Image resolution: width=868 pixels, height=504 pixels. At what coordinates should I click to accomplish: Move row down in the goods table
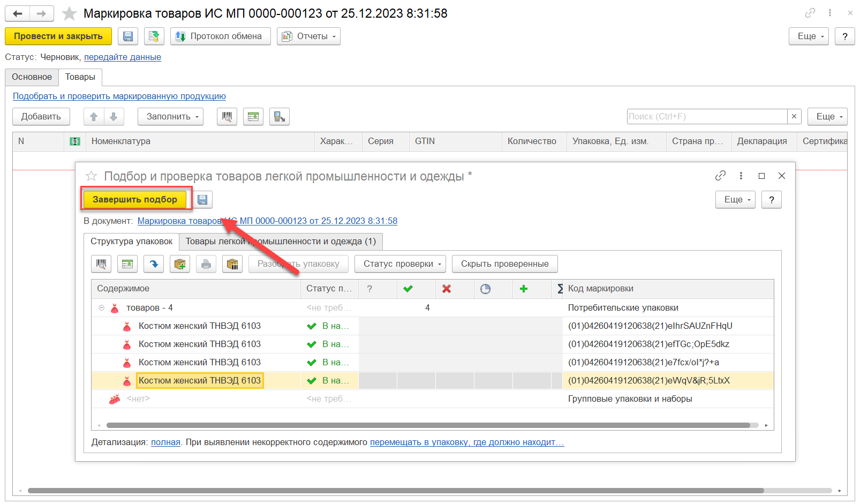click(114, 117)
